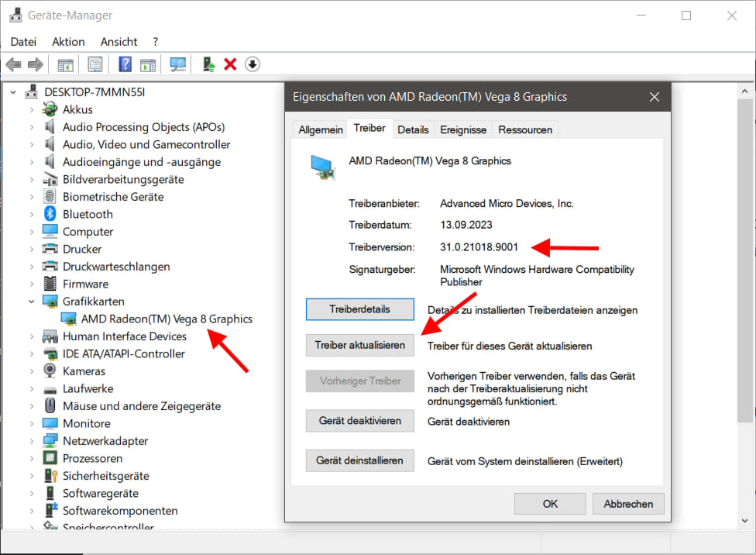Viewport: 756px width, 555px height.
Task: Expand the Netzwerkadapter category
Action: [x=32, y=441]
